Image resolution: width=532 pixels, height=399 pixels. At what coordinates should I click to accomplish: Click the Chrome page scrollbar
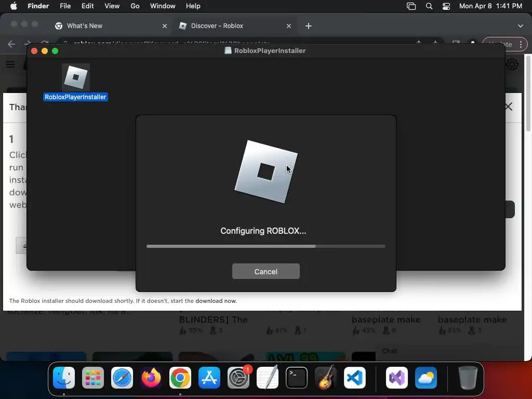(528, 94)
